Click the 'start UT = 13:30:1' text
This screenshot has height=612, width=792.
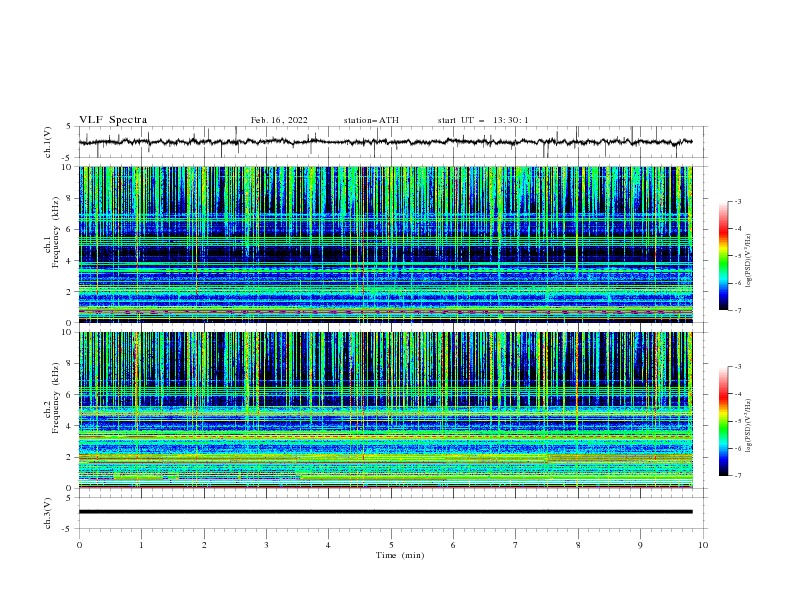coord(483,120)
